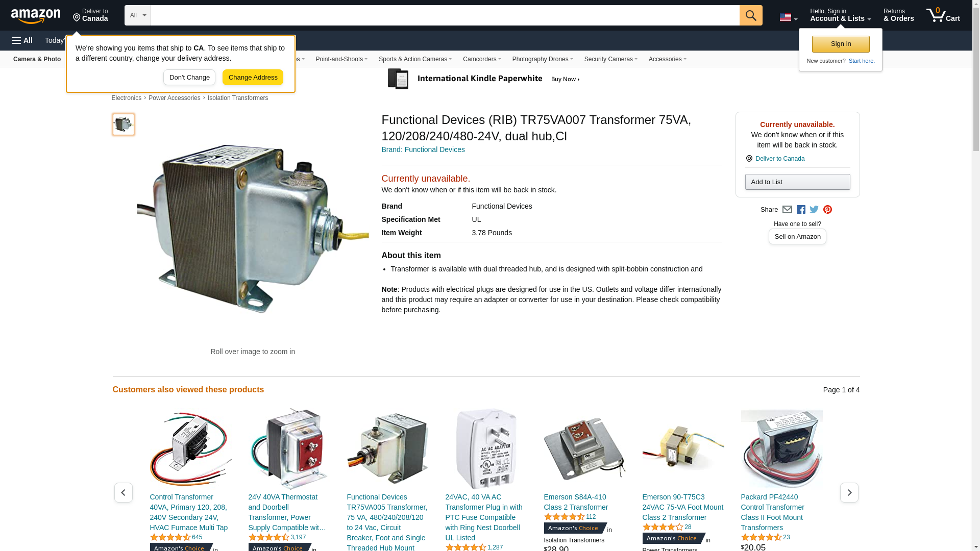Image resolution: width=980 pixels, height=551 pixels.
Task: Open the Security Cameras menu
Action: (611, 59)
